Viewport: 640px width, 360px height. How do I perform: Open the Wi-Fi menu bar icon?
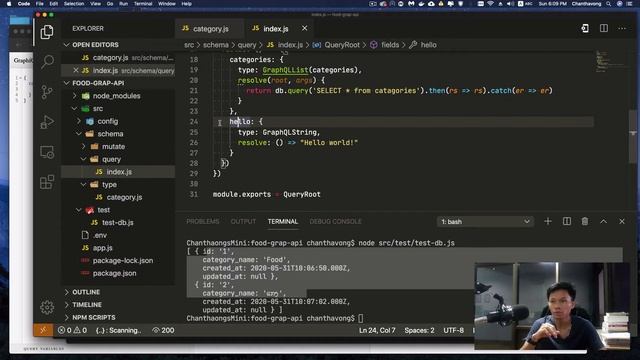point(491,4)
